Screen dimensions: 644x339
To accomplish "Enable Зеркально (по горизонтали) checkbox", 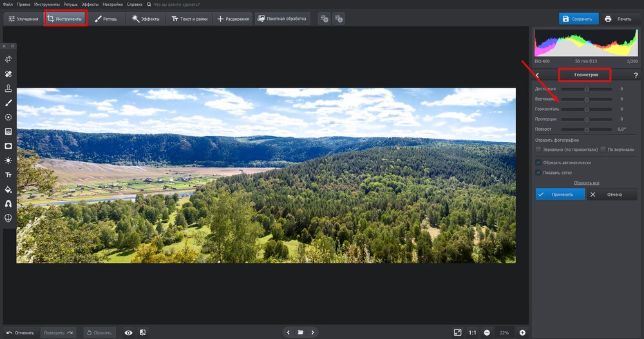I will 538,150.
